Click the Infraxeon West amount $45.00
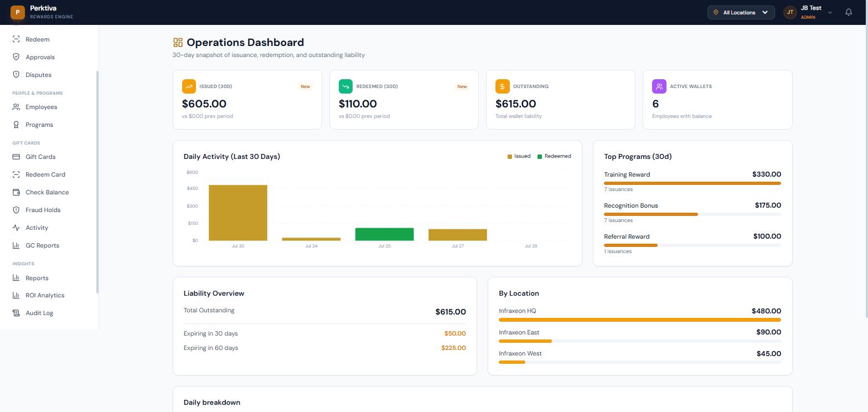The width and height of the screenshot is (868, 412). pos(768,354)
